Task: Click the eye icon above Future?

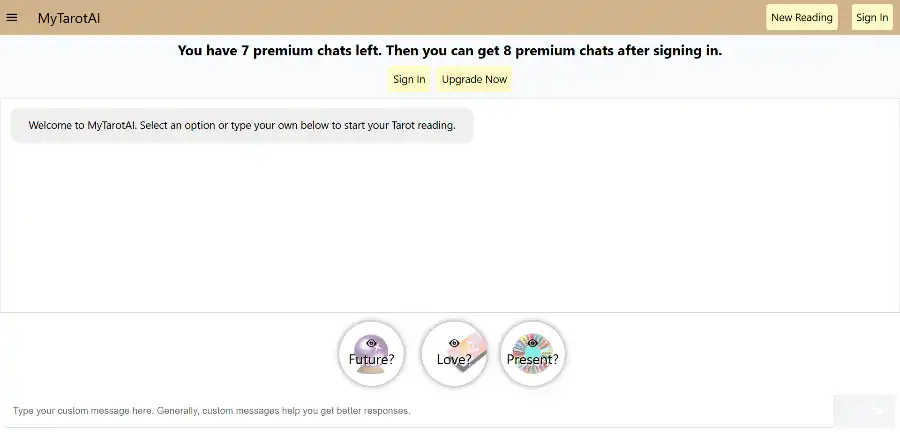Action: (371, 343)
